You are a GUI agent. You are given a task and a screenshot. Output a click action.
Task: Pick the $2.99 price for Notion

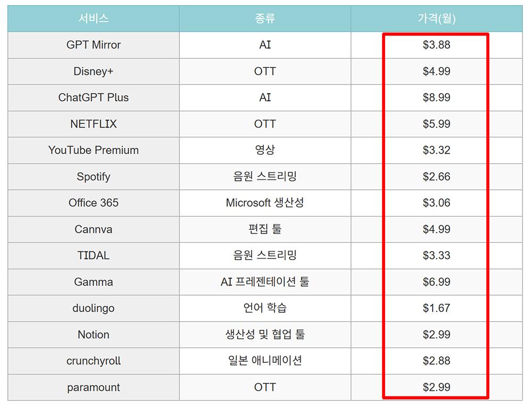point(437,335)
